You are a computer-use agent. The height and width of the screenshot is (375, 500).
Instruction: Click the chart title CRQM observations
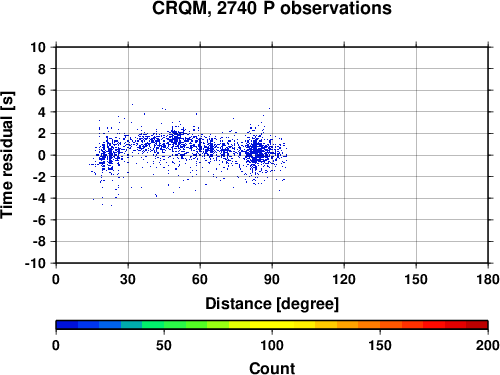(x=272, y=8)
